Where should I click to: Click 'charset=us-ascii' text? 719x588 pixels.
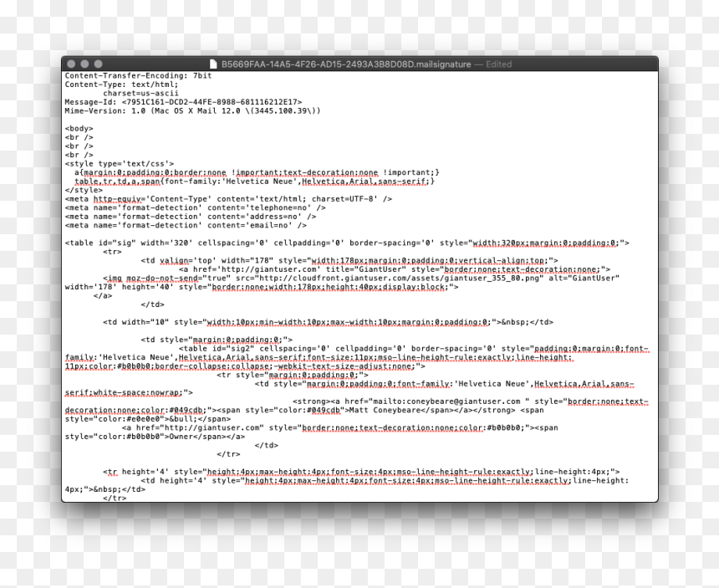point(140,93)
